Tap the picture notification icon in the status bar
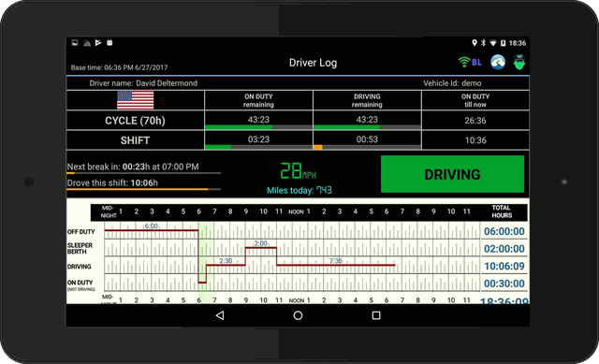 [75, 43]
